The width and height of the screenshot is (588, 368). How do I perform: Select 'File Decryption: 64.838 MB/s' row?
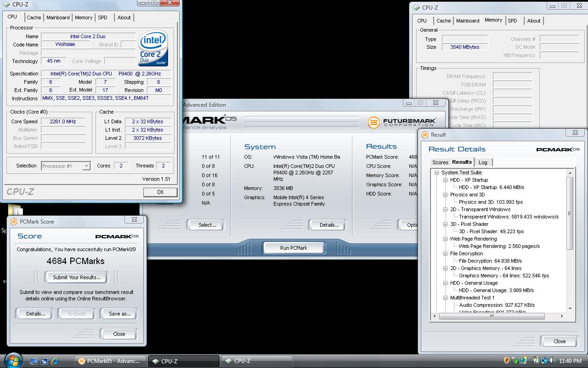tap(490, 261)
